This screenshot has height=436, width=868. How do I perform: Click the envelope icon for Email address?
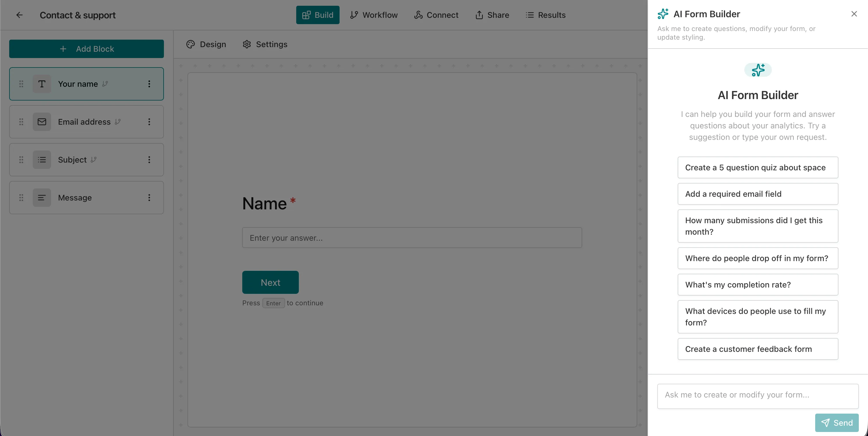coord(42,122)
